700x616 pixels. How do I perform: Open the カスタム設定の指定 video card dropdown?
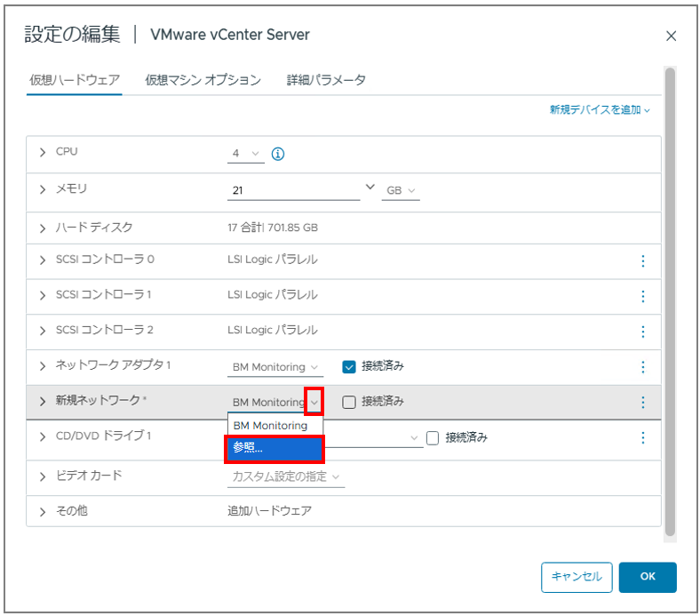point(286,477)
